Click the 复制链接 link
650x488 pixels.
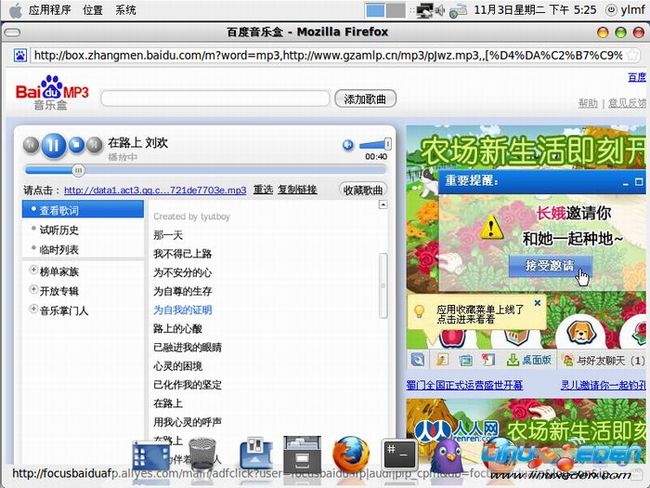pyautogui.click(x=297, y=189)
